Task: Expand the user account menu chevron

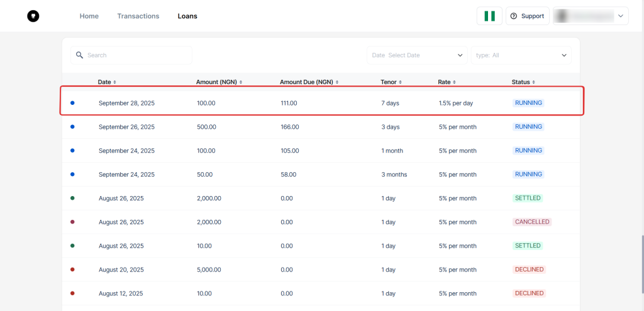Action: pyautogui.click(x=621, y=16)
